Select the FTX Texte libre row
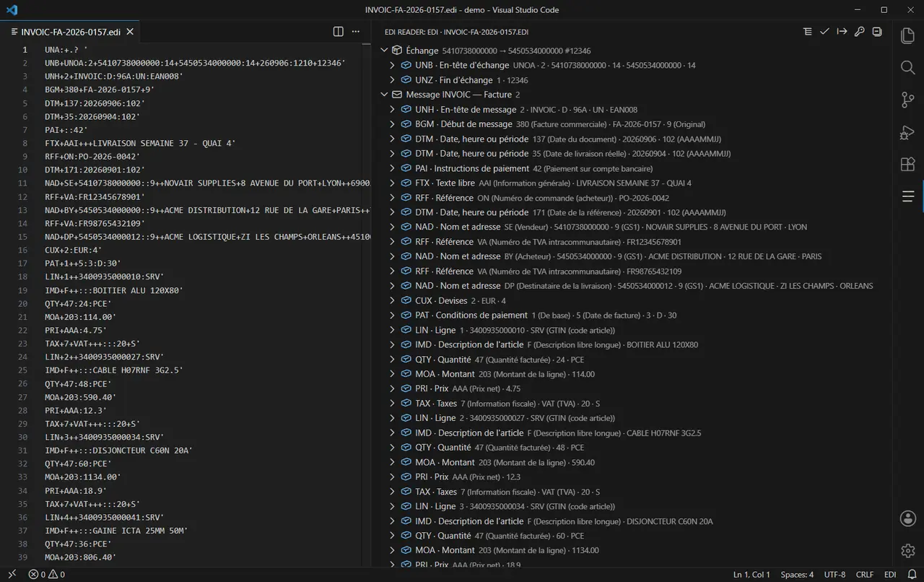Viewport: 924px width, 582px height. click(630, 183)
